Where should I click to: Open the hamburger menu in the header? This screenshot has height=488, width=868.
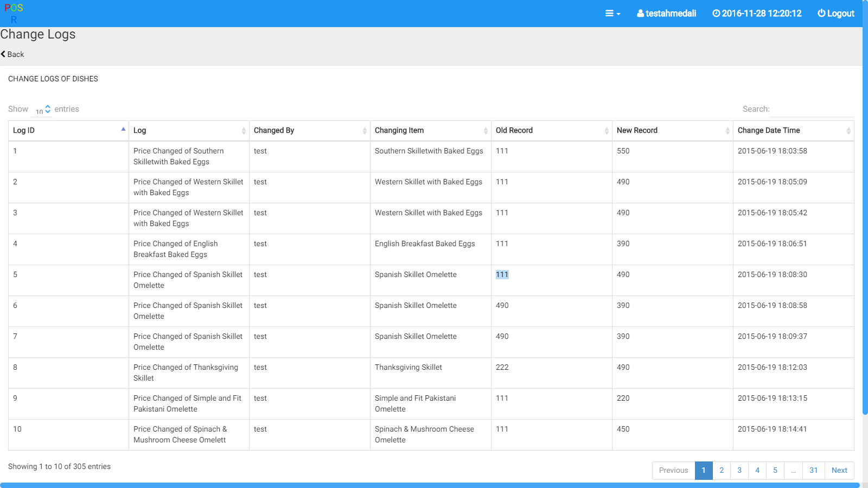pyautogui.click(x=612, y=14)
